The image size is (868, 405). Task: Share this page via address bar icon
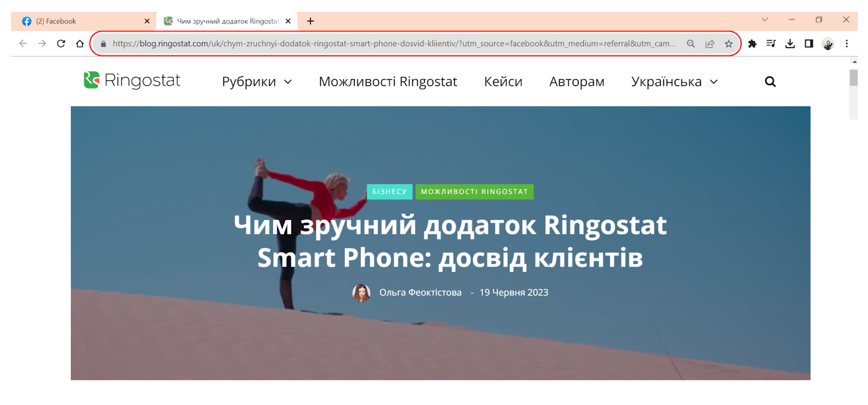[x=710, y=43]
